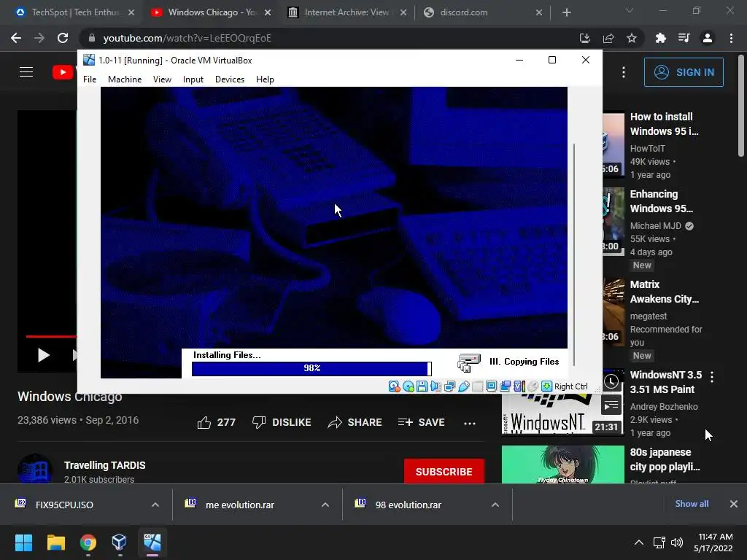Open the VirtualBox Manager taskbar icon
Viewport: 747px width, 560px height.
tap(119, 542)
